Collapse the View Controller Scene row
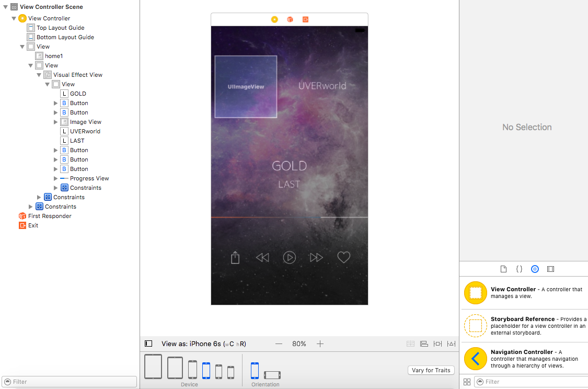Image resolution: width=588 pixels, height=389 pixels. 5,7
